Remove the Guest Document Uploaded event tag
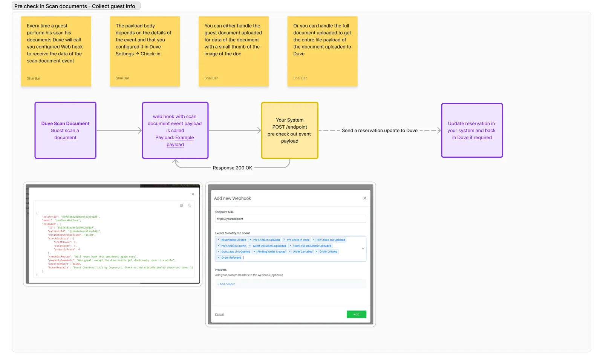 (250, 246)
